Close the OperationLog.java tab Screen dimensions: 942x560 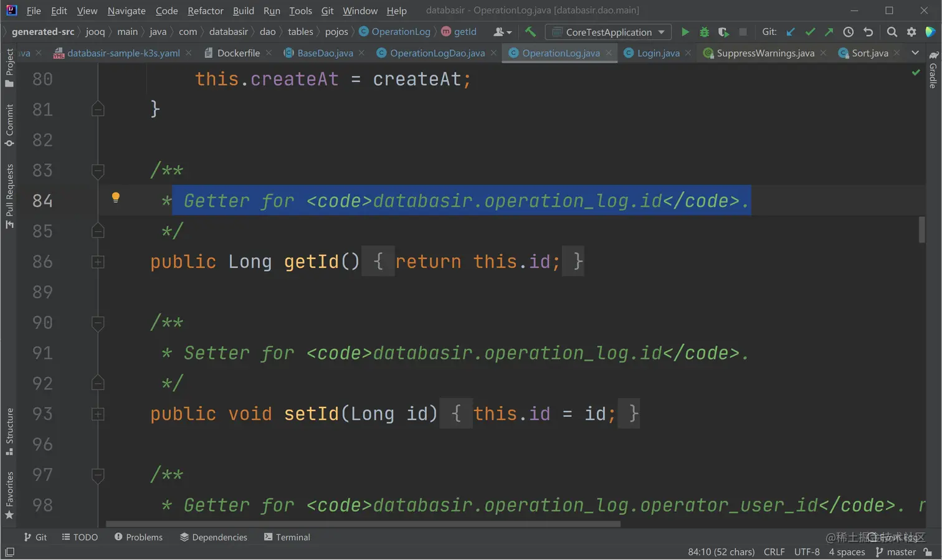(609, 53)
